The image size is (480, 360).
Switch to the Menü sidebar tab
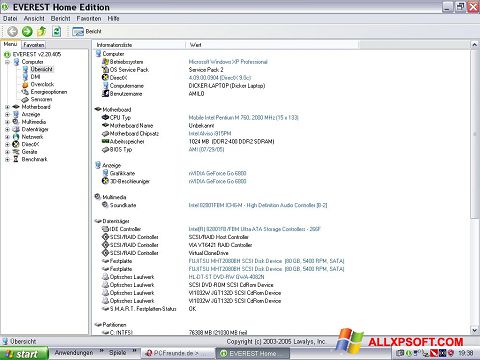coord(10,44)
